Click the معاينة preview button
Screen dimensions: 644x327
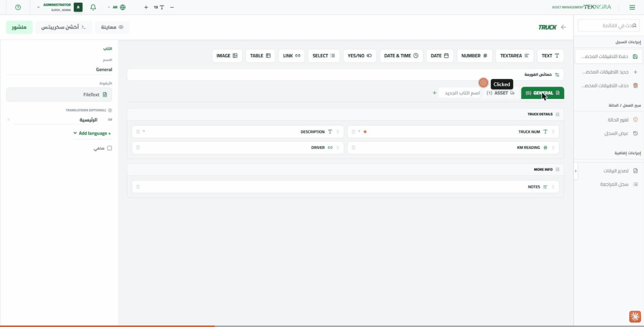112,27
